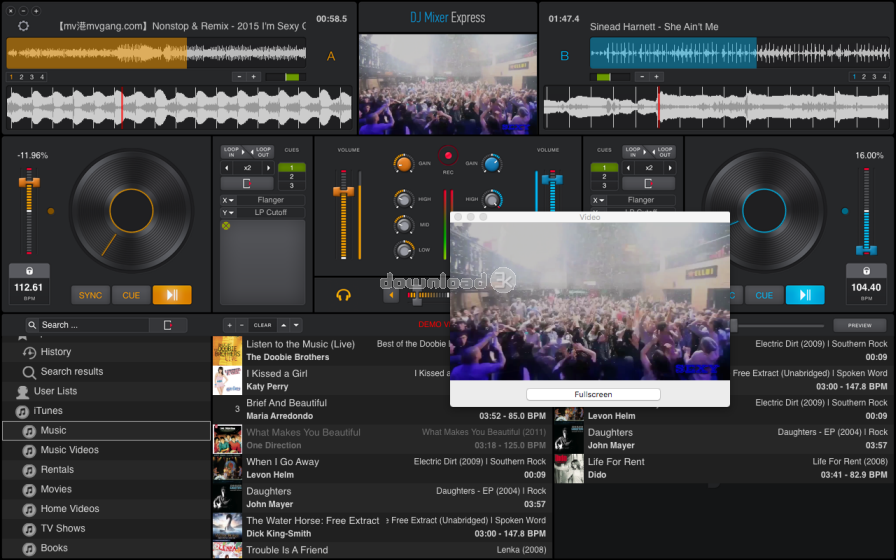Image resolution: width=896 pixels, height=560 pixels.
Task: Select cue 3 on deck B
Action: click(604, 186)
